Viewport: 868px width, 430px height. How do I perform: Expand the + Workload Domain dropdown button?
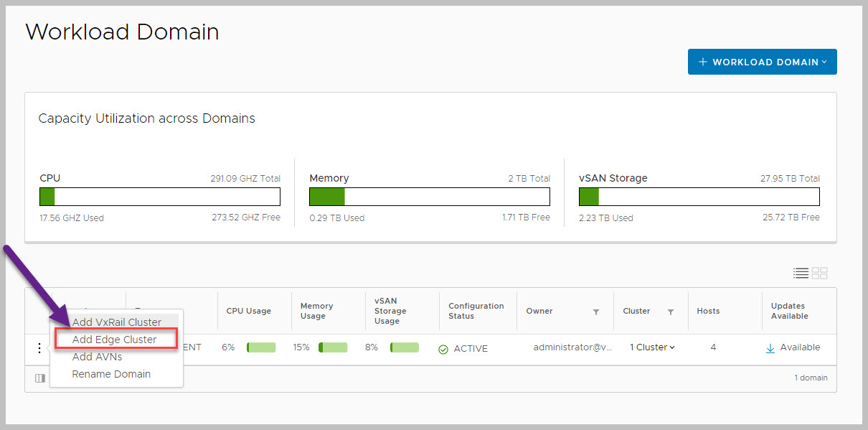(762, 62)
